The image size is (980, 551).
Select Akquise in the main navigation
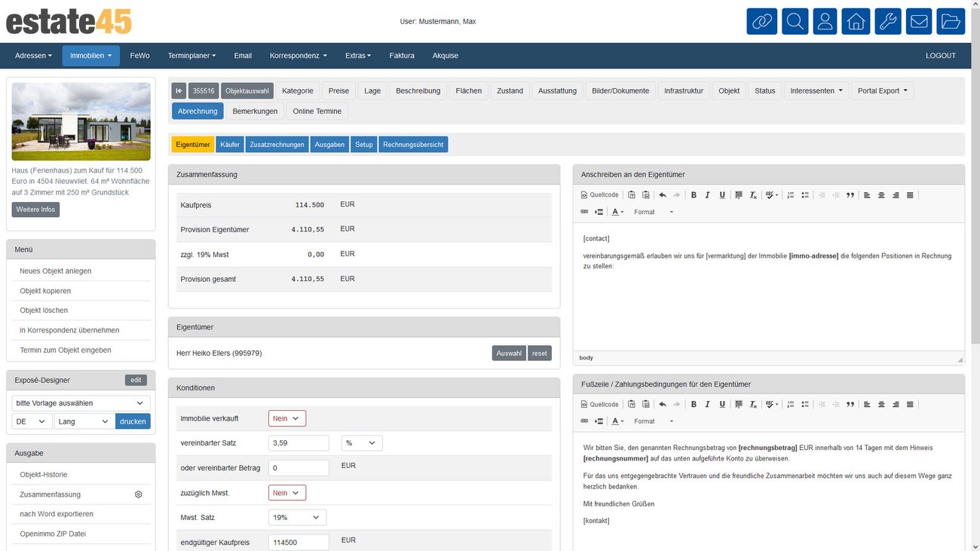click(446, 56)
